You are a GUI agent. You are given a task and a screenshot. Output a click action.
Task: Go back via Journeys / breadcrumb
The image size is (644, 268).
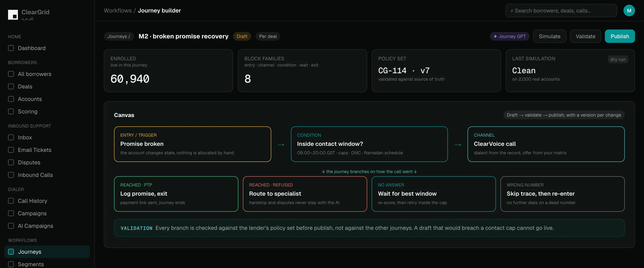[x=119, y=36]
